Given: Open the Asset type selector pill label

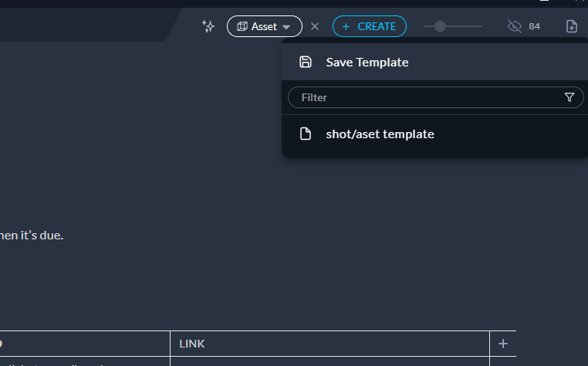Looking at the screenshot, I should point(264,26).
